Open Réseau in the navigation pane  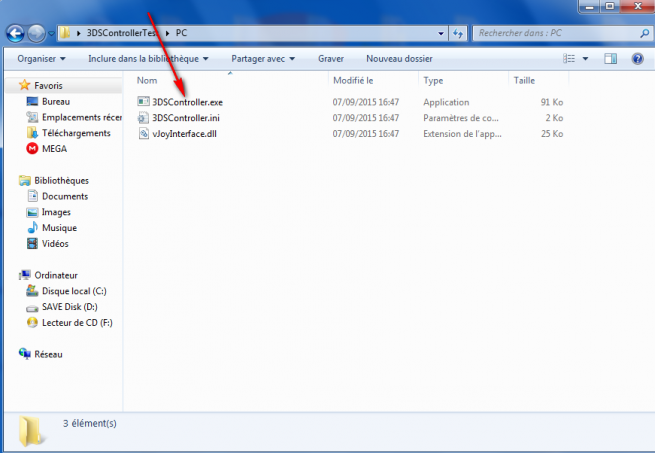pyautogui.click(x=48, y=354)
